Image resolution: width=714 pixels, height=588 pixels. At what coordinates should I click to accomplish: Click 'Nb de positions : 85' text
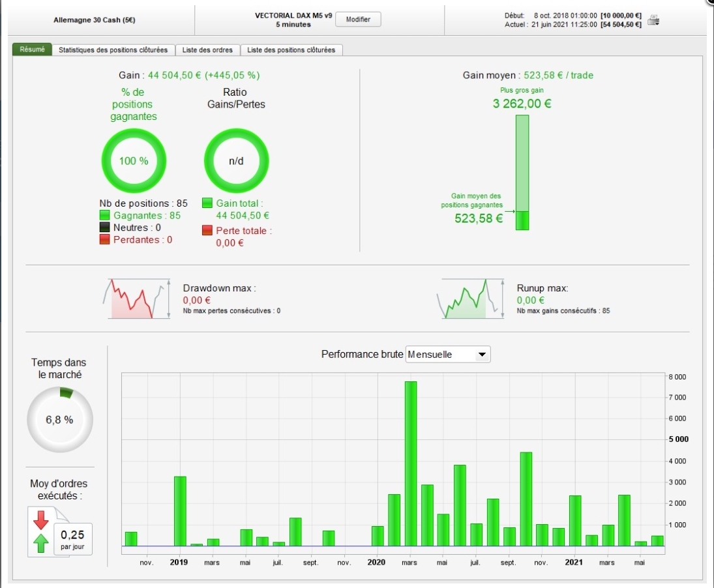[143, 203]
